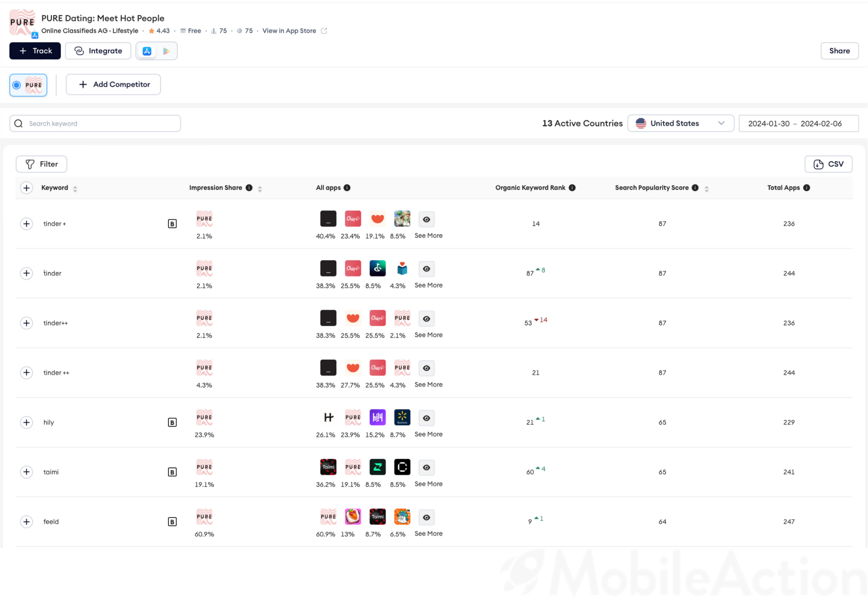Click brand badge in taimi row
Image resolution: width=868 pixels, height=597 pixels.
tap(172, 472)
